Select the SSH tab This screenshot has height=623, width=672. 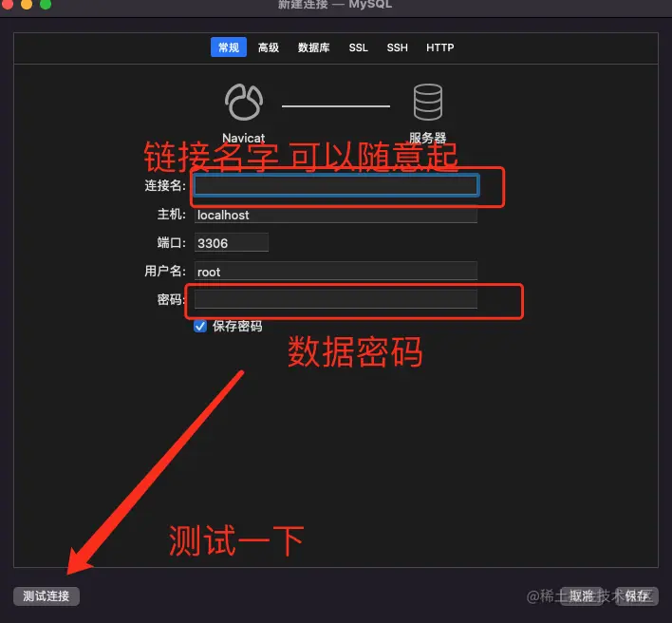coord(398,47)
